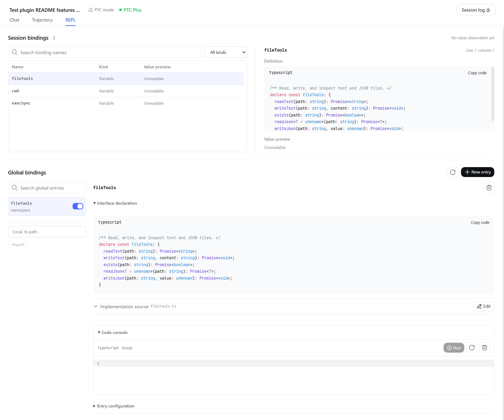Click the Import button
The image size is (504, 420).
pyautogui.click(x=18, y=245)
